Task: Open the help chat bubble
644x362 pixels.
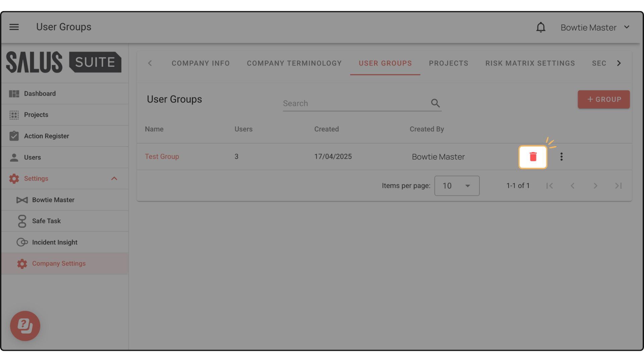Action: (25, 326)
